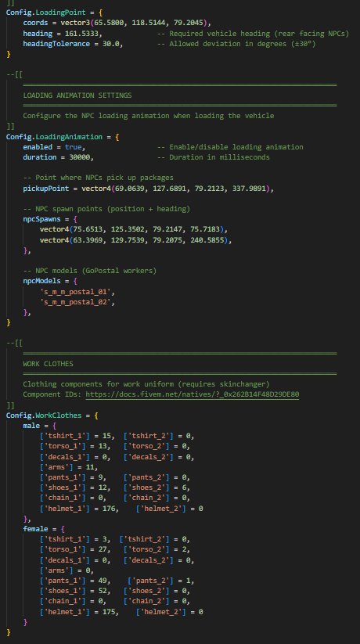Click the 'Configure the NPC loading animation' comment

tap(149, 116)
